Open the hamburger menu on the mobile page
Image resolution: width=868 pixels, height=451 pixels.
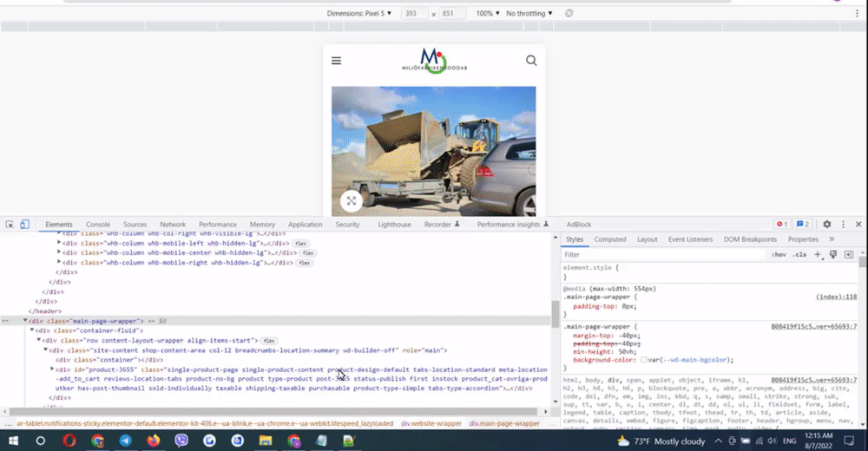click(x=336, y=61)
